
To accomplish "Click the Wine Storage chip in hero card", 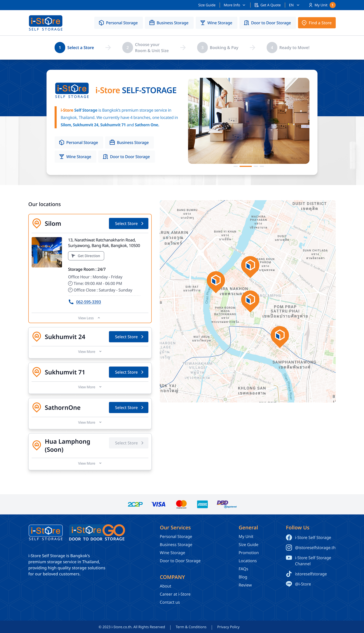I will coord(75,157).
